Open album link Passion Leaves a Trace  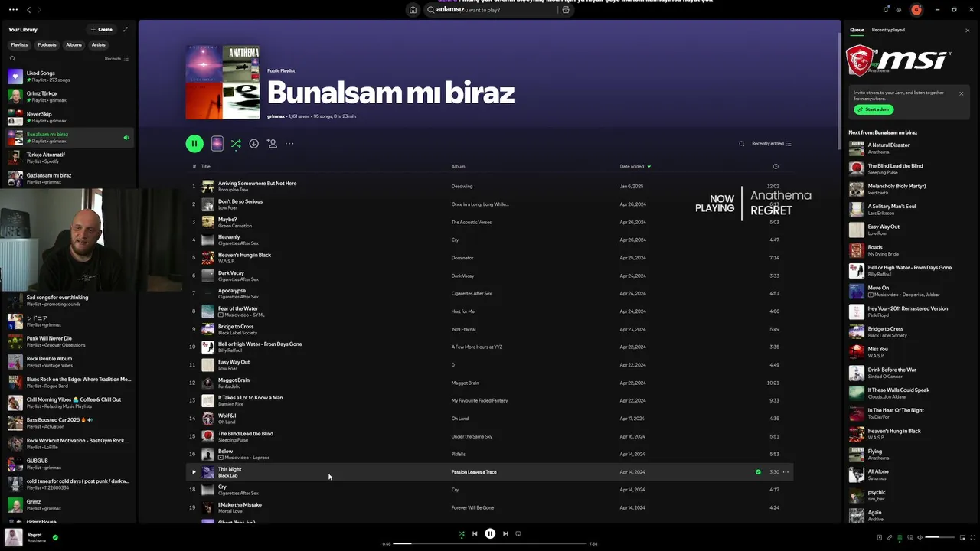click(x=474, y=472)
